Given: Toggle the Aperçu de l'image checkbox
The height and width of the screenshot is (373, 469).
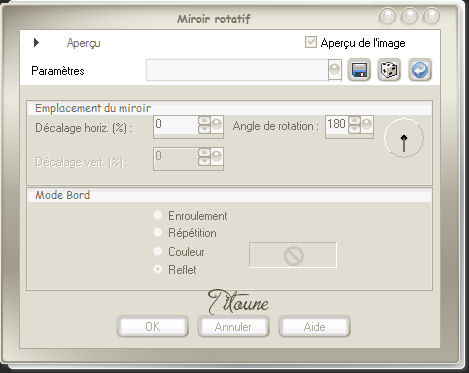Looking at the screenshot, I should 311,42.
